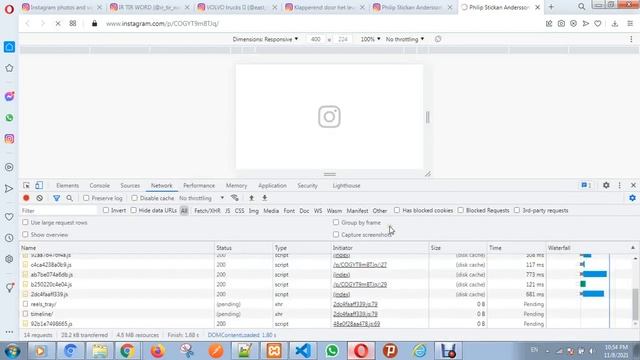640x360 pixels.
Task: Import HAR file with upload arrow
Action: 251,198
